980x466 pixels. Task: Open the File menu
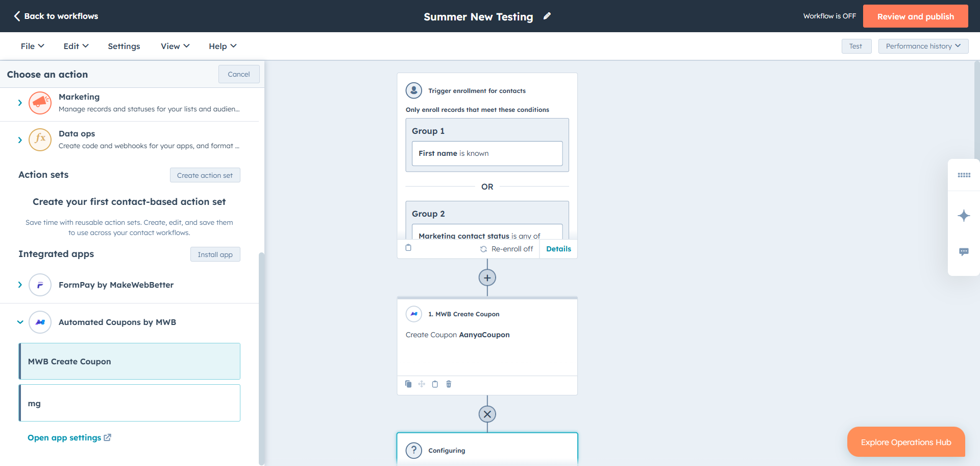point(32,46)
